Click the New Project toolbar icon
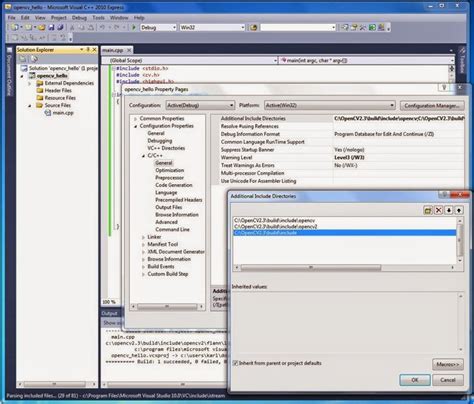The height and width of the screenshot is (404, 474). [15, 27]
